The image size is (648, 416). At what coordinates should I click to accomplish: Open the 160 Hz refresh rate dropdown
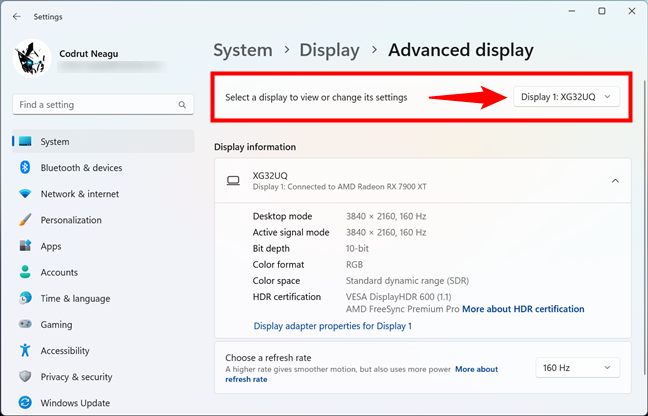(x=577, y=367)
